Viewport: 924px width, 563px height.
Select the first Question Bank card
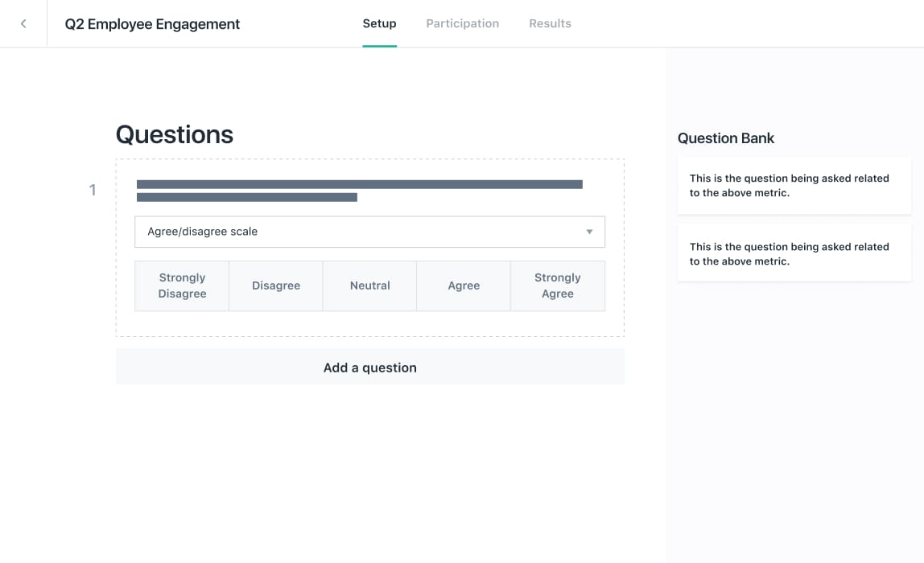click(x=794, y=185)
